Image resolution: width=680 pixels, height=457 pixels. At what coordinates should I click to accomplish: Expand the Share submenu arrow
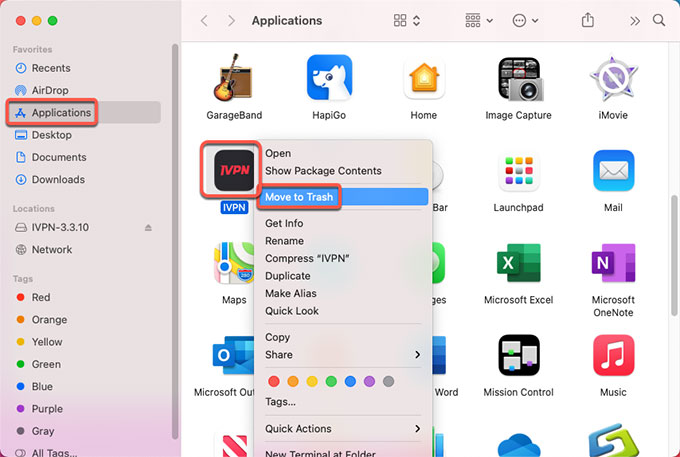pos(418,354)
